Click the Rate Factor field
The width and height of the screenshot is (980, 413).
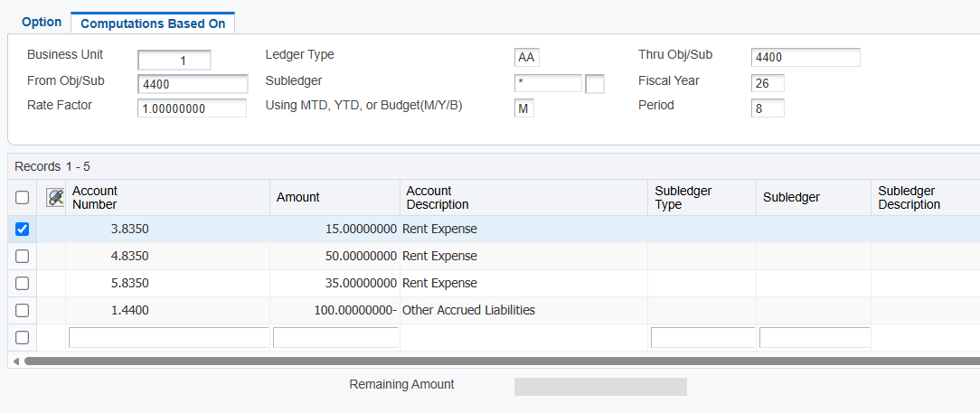tap(192, 108)
